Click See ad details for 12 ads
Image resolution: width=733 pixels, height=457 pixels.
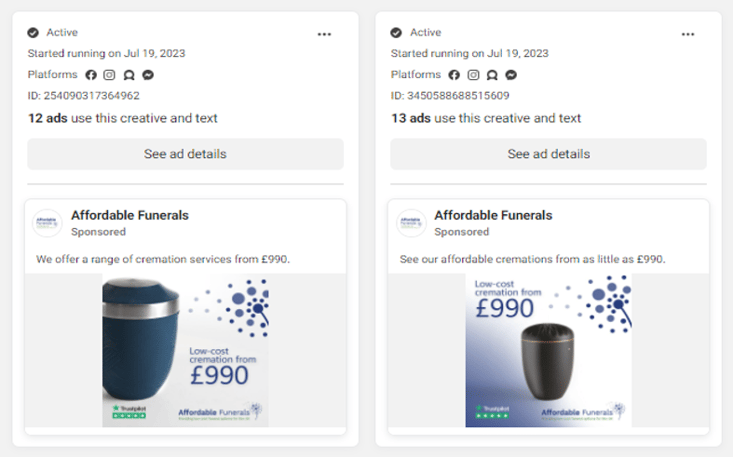coord(185,154)
